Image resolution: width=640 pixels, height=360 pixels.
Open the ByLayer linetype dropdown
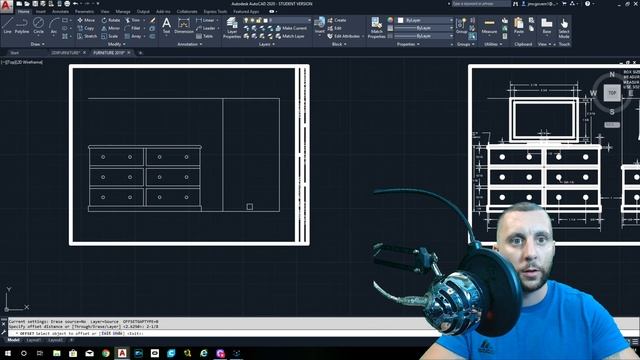pos(424,36)
